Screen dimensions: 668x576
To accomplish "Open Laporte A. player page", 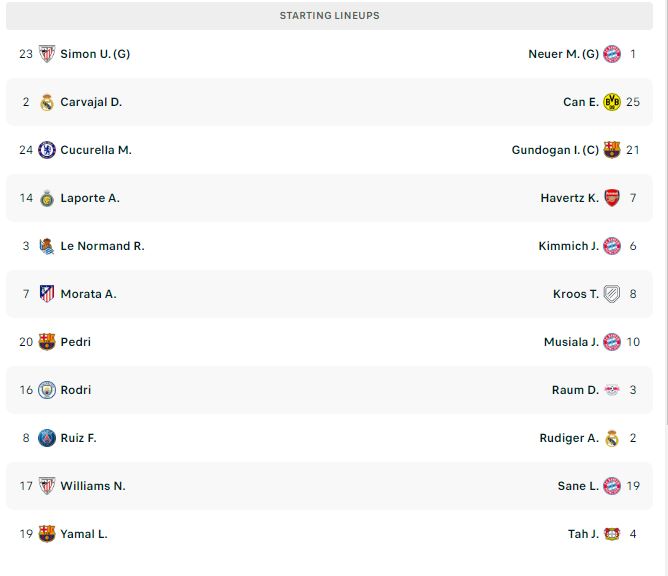I will 90,198.
